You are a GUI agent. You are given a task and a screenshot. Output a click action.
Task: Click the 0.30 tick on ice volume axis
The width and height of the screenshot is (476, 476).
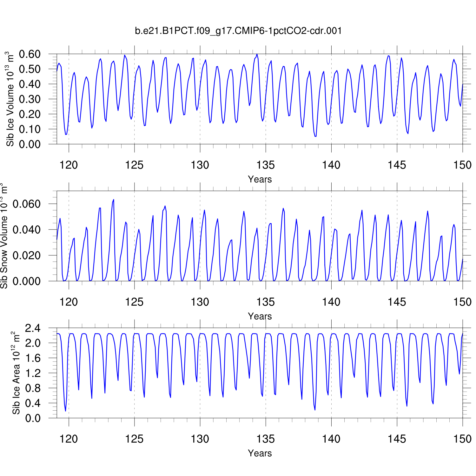click(30, 99)
